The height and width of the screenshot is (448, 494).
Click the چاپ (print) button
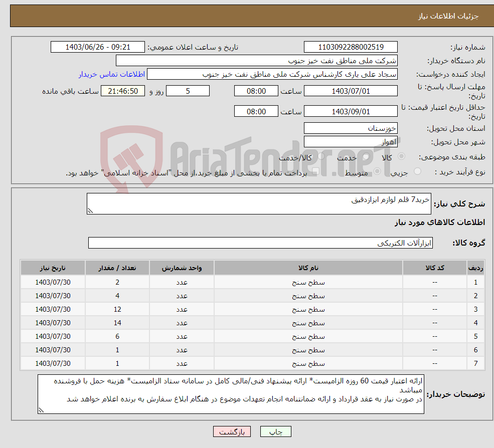coord(275,431)
